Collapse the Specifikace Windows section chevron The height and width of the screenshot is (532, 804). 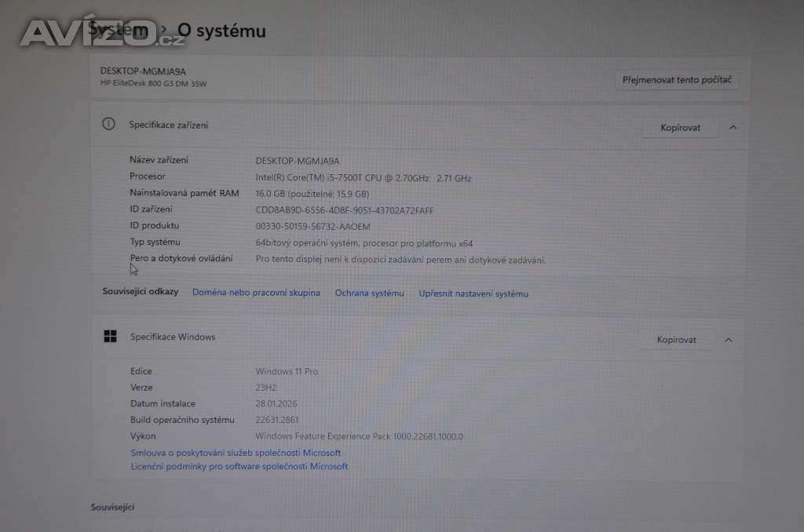coord(729,340)
